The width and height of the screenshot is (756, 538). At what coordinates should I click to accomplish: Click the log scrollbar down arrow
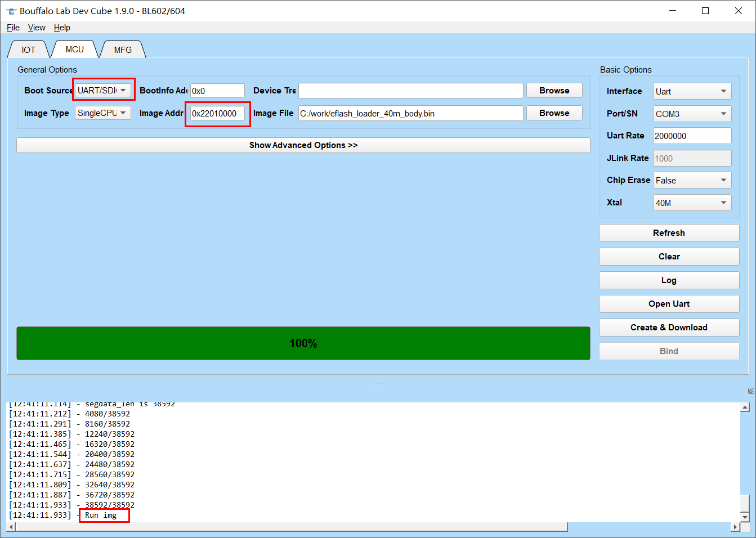(x=745, y=517)
